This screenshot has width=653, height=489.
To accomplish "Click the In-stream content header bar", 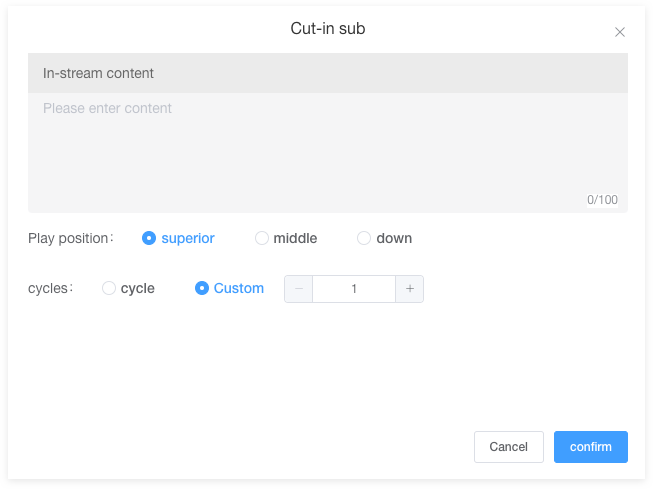I will [327, 73].
